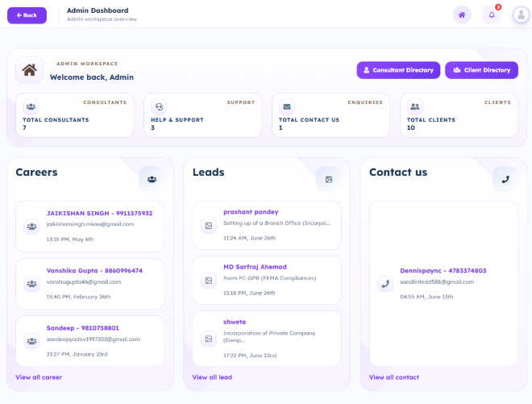Select email sandlintedd588@gmail.com
Image resolution: width=532 pixels, height=404 pixels.
pyautogui.click(x=437, y=281)
